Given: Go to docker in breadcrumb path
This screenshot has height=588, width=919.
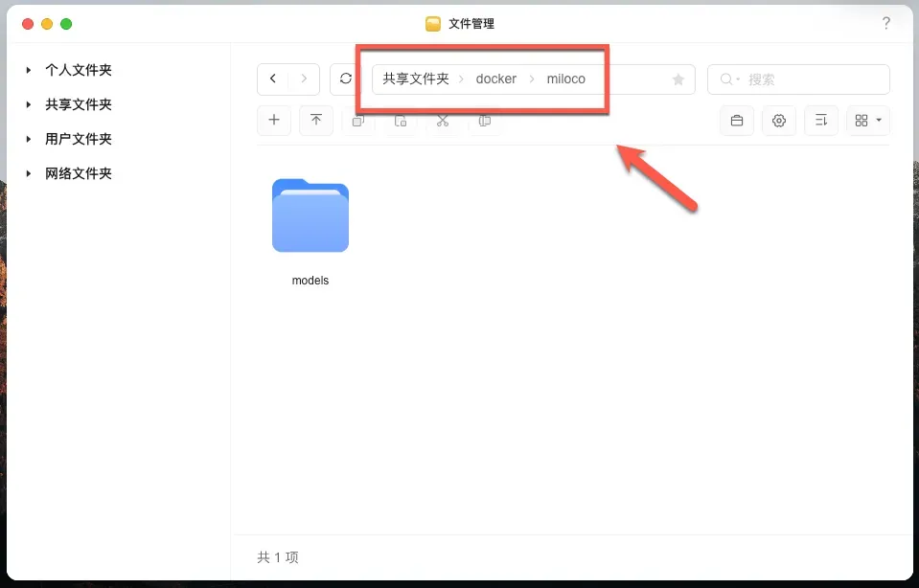Looking at the screenshot, I should pos(495,79).
